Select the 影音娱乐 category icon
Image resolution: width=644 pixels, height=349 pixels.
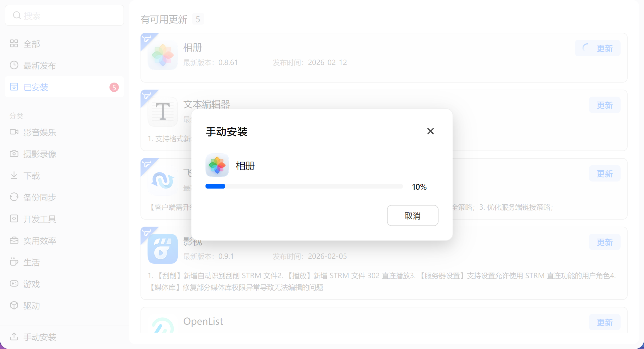pos(14,132)
